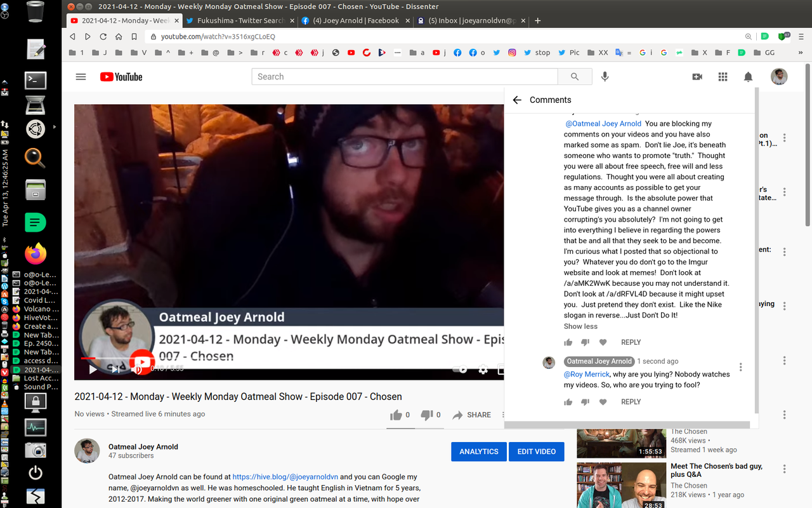Close comments panel with back arrow
Image resolution: width=812 pixels, height=508 pixels.
tap(517, 100)
